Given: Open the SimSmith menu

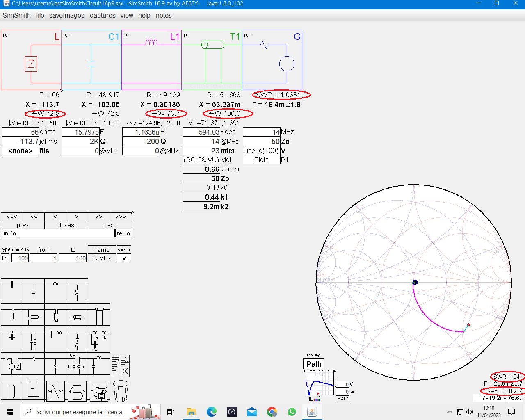Looking at the screenshot, I should [16, 15].
